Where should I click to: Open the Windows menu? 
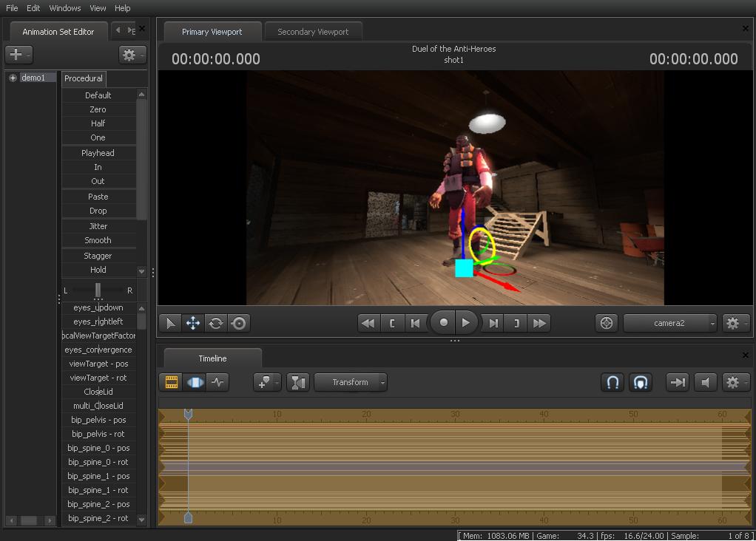point(65,8)
